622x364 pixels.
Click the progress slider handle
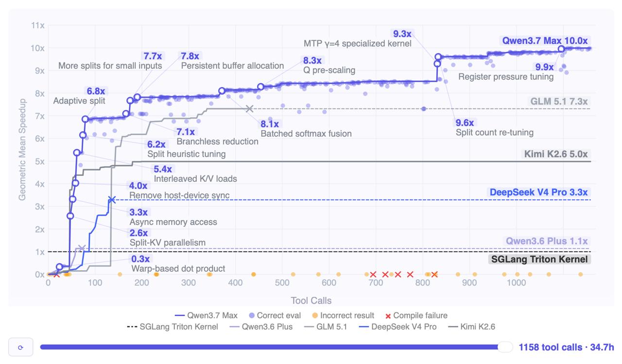[505, 347]
